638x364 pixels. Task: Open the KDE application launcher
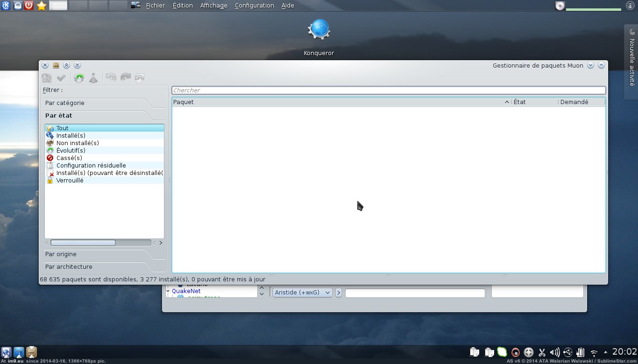pyautogui.click(x=6, y=6)
